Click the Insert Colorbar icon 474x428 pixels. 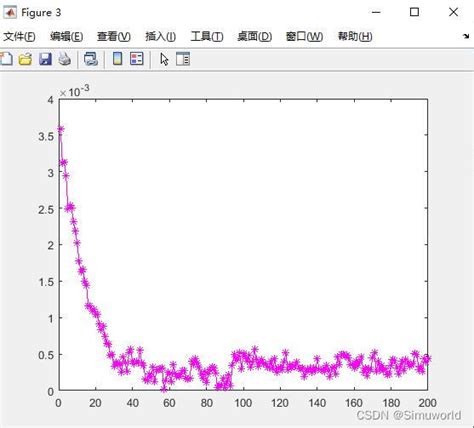tap(117, 59)
